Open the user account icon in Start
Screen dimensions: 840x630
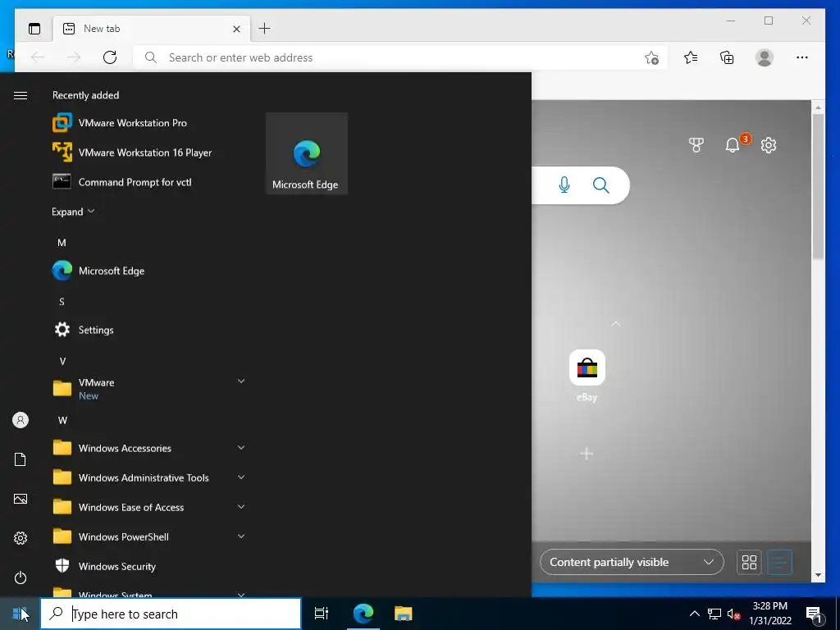[x=21, y=420]
